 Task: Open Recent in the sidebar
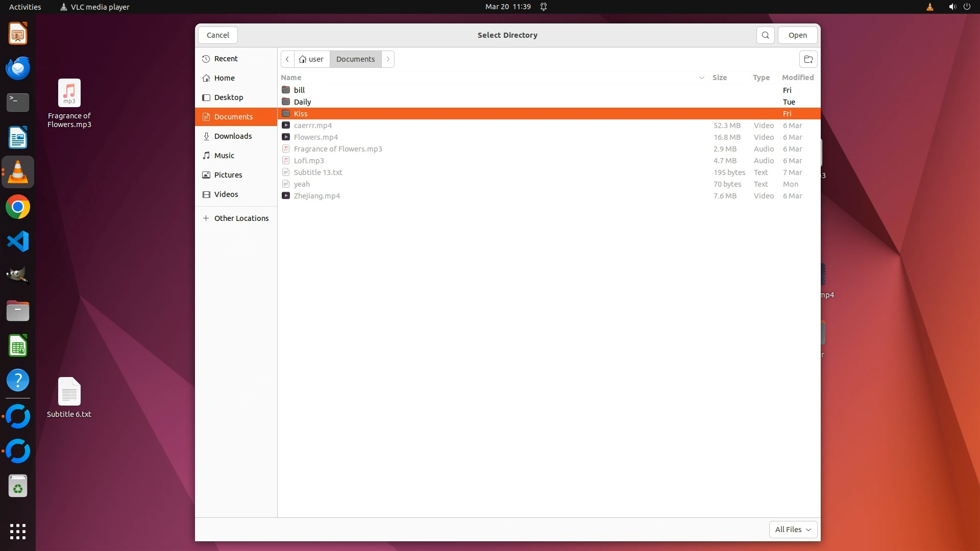[226, 59]
